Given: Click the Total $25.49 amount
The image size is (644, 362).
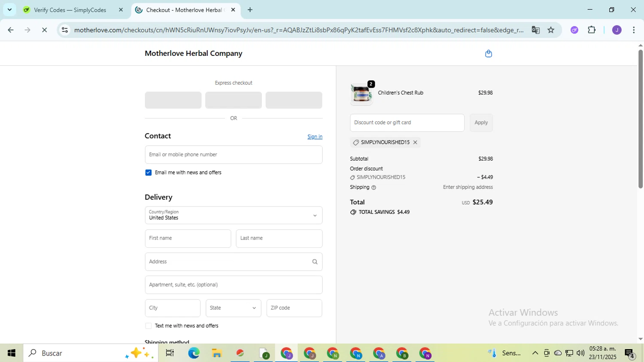Looking at the screenshot, I should (x=483, y=202).
